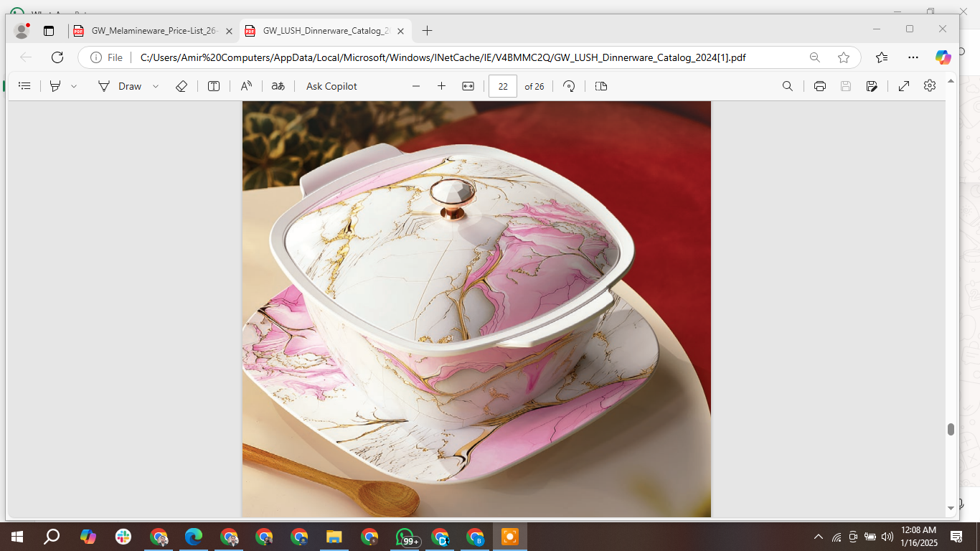The height and width of the screenshot is (551, 980).
Task: Open the tab actions menu
Action: click(x=49, y=31)
